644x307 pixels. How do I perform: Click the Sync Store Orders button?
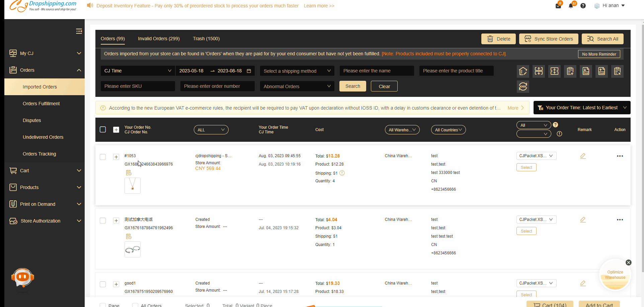pyautogui.click(x=548, y=39)
